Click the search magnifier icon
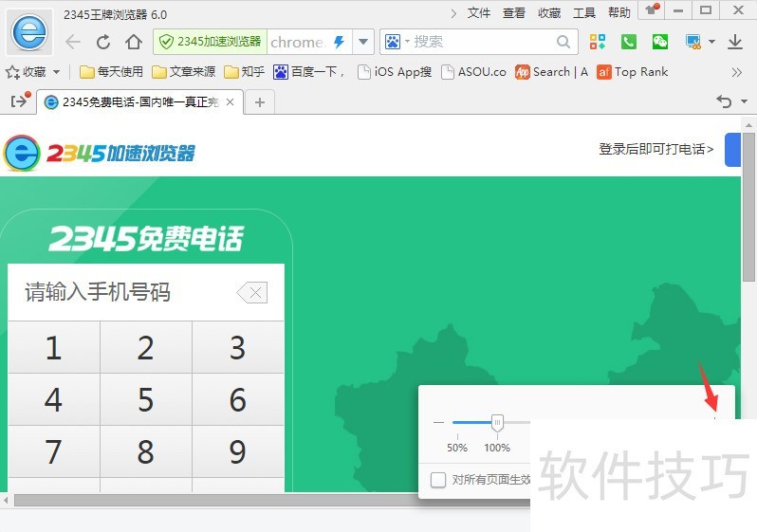 pyautogui.click(x=564, y=42)
